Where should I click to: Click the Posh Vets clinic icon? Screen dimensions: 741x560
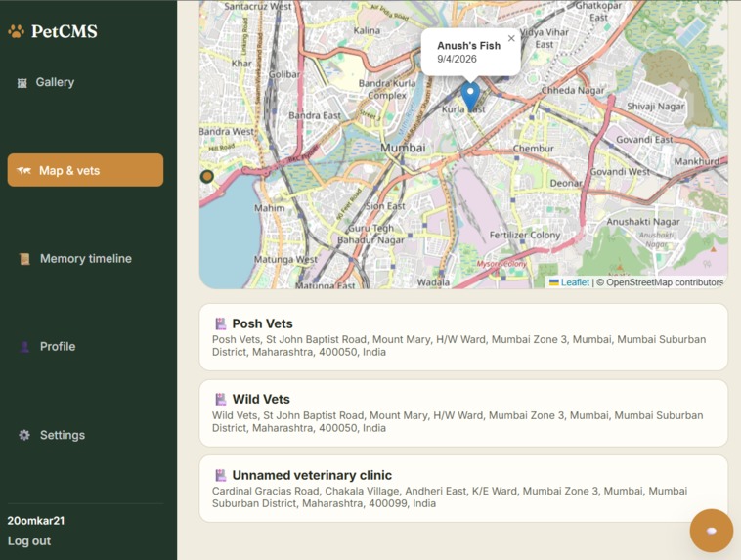point(221,323)
